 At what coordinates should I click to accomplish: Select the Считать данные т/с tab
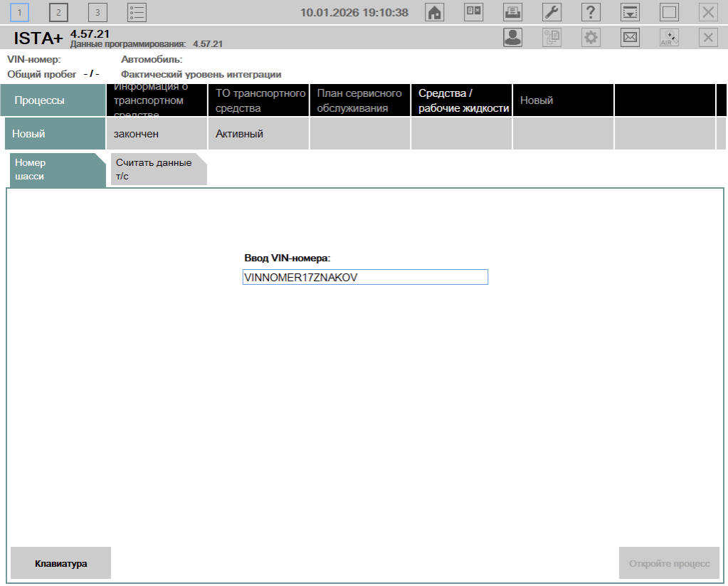158,169
